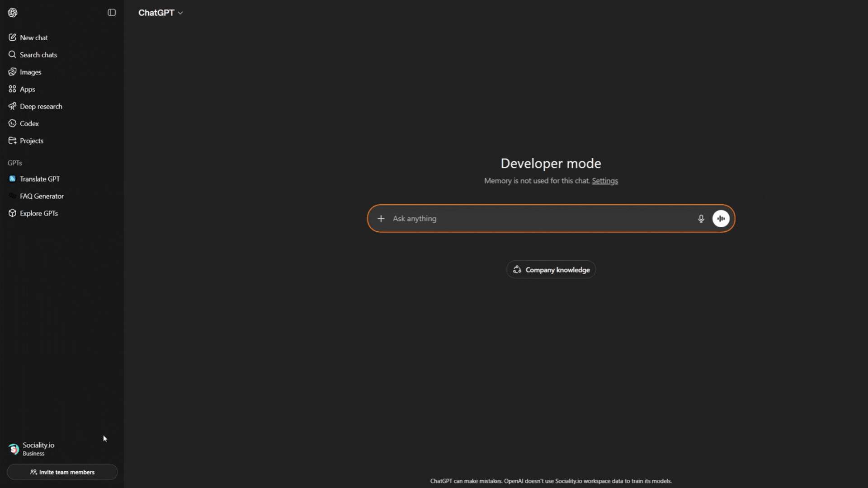Start a New chat
The width and height of the screenshot is (868, 488).
[x=33, y=38]
